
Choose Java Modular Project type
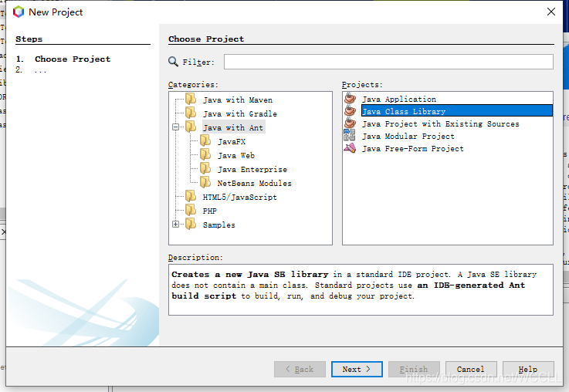(408, 136)
